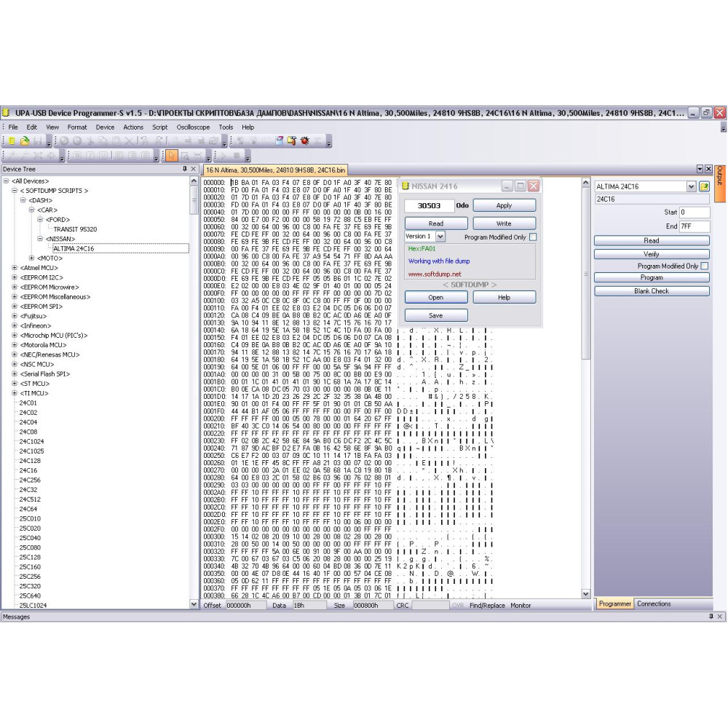Toggle Program Modified Only in NISSAN 2416 dialog
This screenshot has height=728, width=728.
pyautogui.click(x=533, y=237)
